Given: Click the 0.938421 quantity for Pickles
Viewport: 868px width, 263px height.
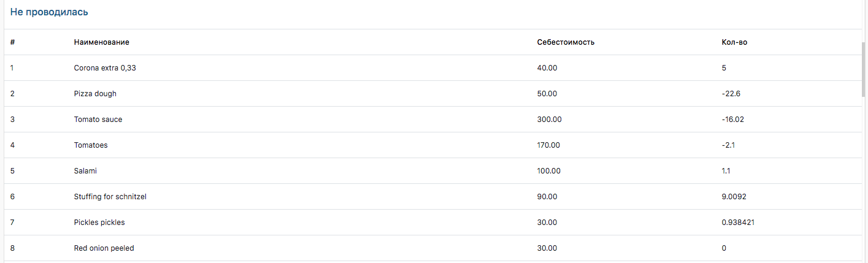Looking at the screenshot, I should click(x=738, y=223).
